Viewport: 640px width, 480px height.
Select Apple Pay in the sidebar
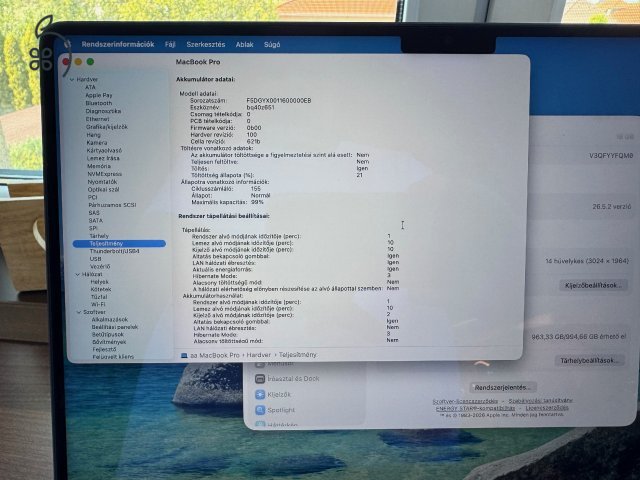click(98, 95)
